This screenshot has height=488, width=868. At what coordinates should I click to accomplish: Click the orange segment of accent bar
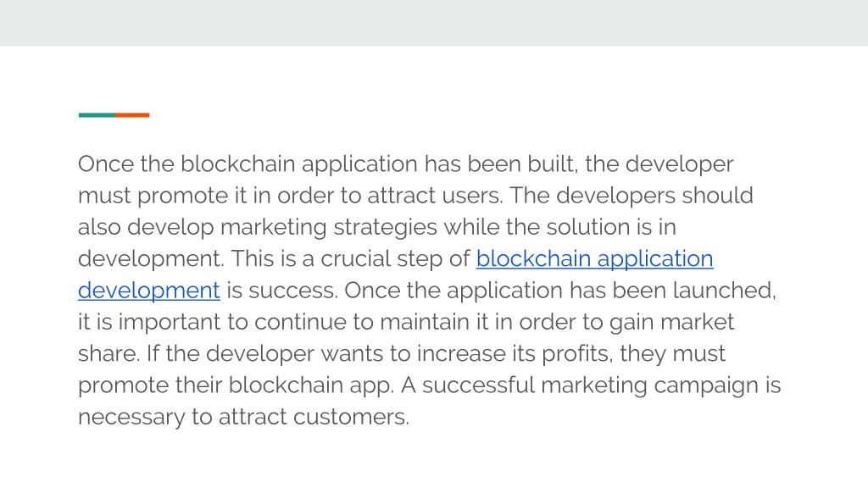coord(132,115)
